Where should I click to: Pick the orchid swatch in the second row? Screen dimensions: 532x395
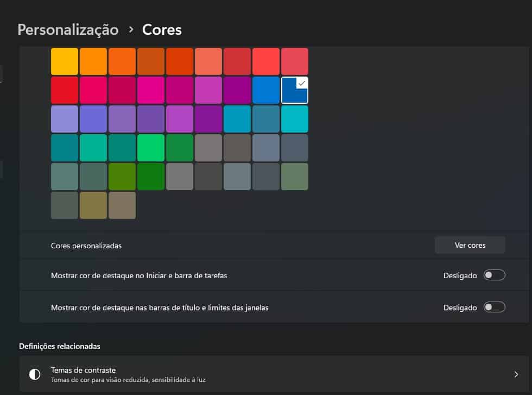point(208,90)
